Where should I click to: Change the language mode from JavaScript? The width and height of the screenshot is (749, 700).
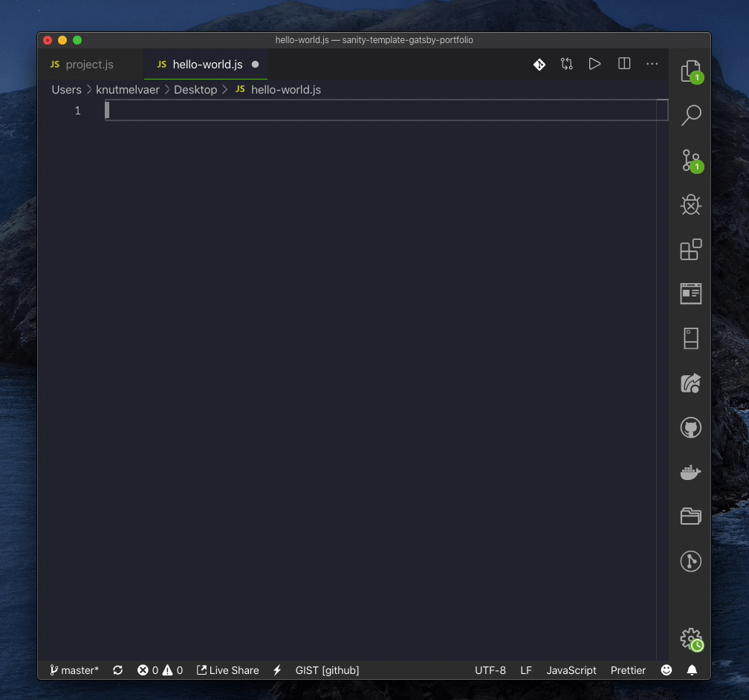coord(571,670)
